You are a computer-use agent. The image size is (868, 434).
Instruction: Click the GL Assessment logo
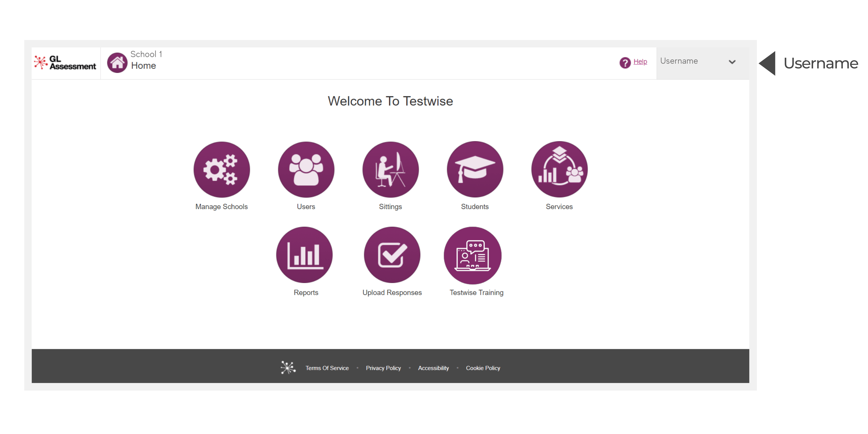(65, 63)
